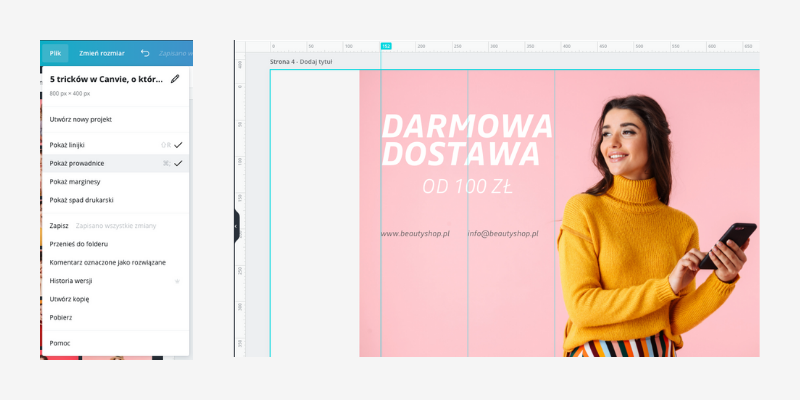Click the 152 guide marker on ruler
Screen dimensions: 800x400
coord(386,46)
